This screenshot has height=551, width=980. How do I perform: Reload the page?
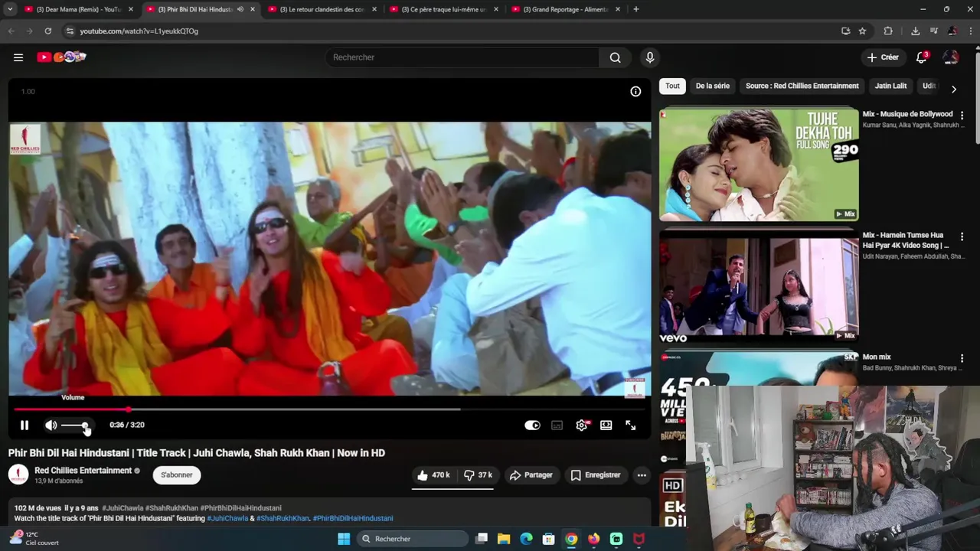47,31
